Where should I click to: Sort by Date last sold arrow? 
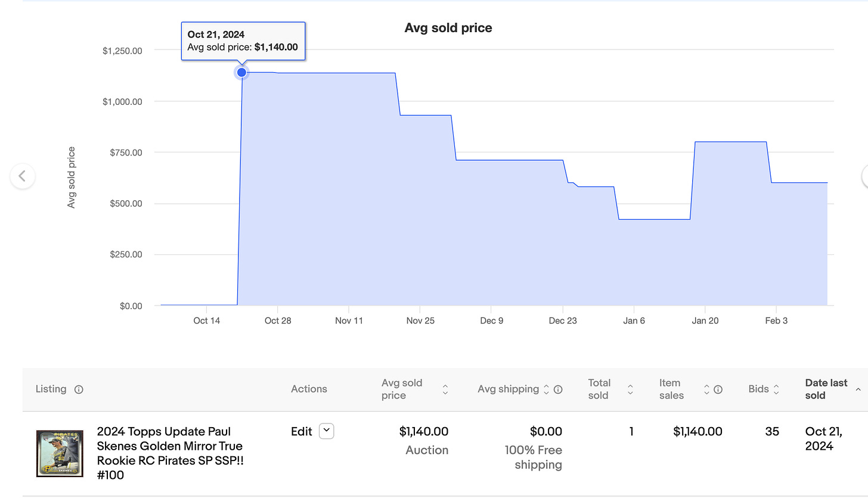858,389
